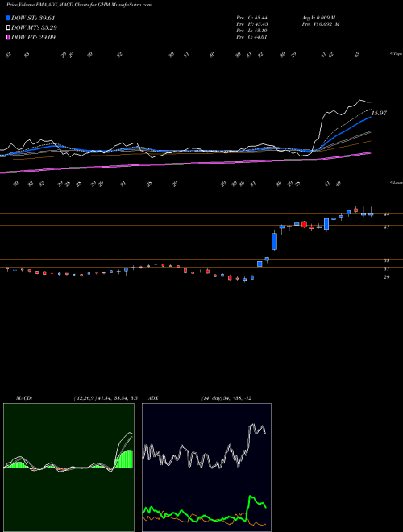Click the MACD: panel heading
The height and width of the screenshot is (532, 403).
point(23,398)
